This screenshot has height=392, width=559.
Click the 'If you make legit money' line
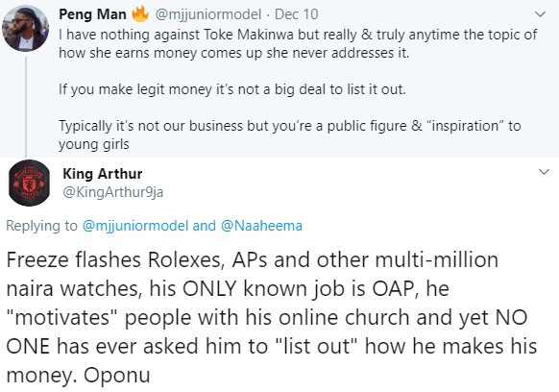click(x=232, y=89)
